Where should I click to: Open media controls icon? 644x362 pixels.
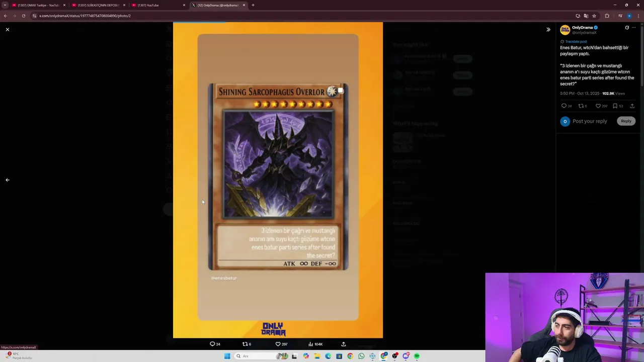coord(620,16)
